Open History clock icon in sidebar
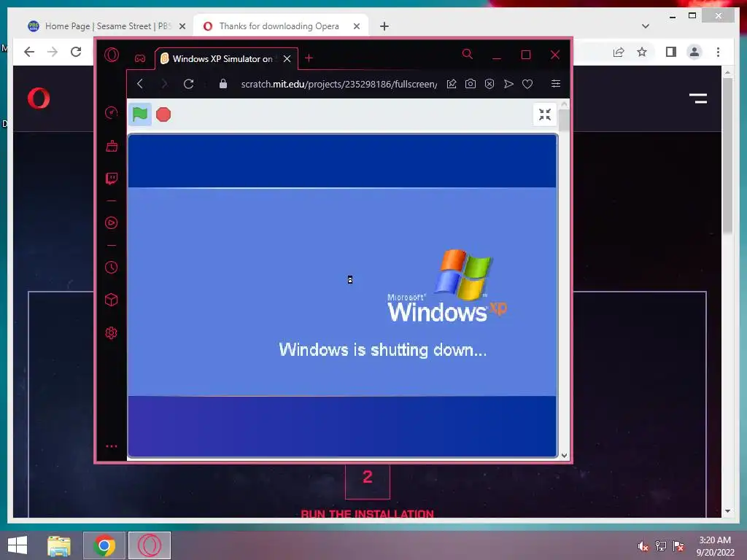Screen dimensions: 747x560 pyautogui.click(x=112, y=267)
